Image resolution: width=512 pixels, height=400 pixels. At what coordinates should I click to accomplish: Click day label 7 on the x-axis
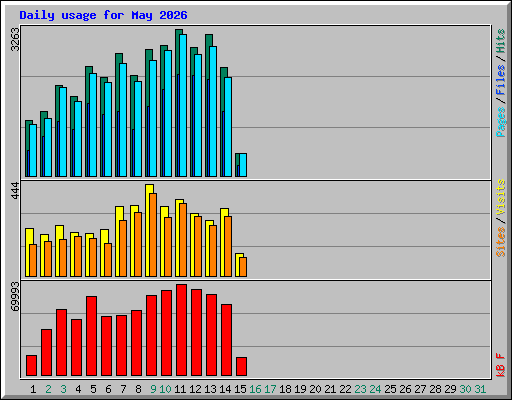(x=123, y=389)
